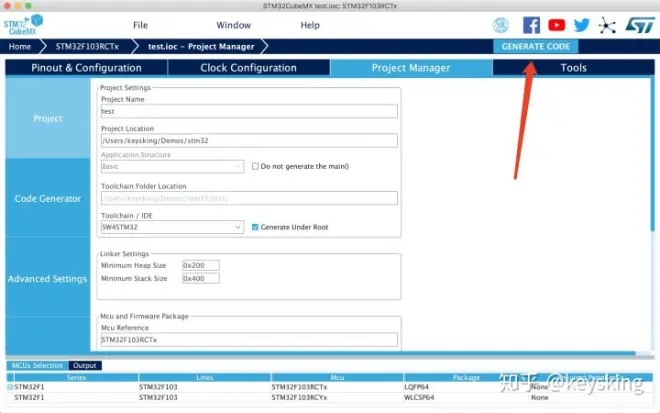The height and width of the screenshot is (413, 660).
Task: Click the selected-row marker icon beside first STM32F1
Action: [x=10, y=387]
